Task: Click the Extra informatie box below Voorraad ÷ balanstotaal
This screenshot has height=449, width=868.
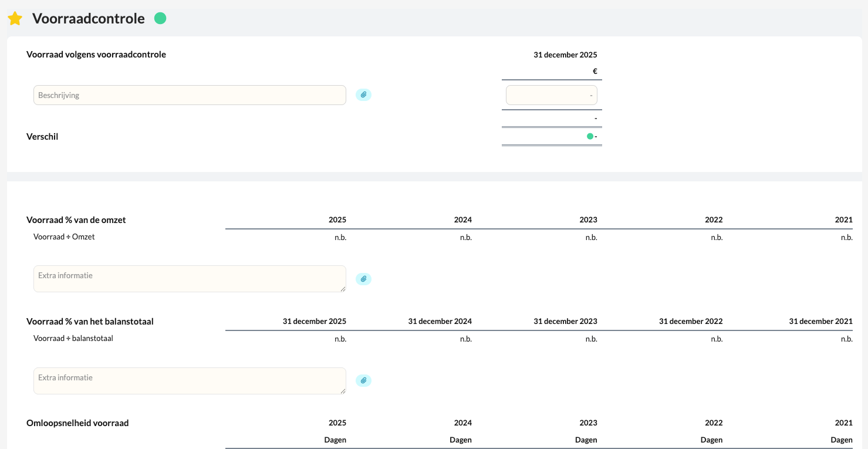Action: click(x=190, y=381)
